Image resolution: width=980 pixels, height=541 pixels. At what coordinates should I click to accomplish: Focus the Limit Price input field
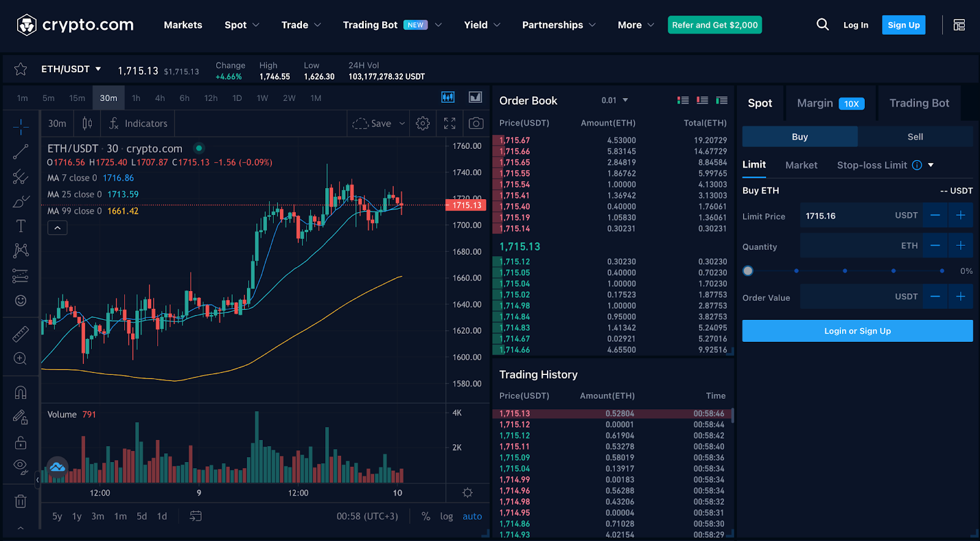tap(861, 216)
